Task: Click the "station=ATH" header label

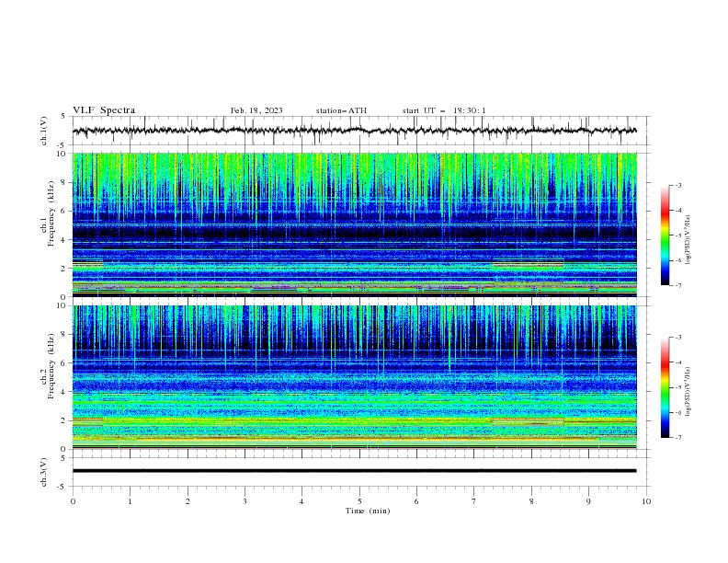Action: (x=341, y=110)
